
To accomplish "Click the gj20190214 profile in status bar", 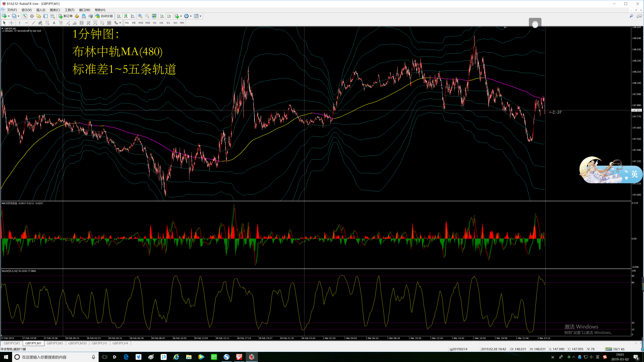I will pos(459,349).
